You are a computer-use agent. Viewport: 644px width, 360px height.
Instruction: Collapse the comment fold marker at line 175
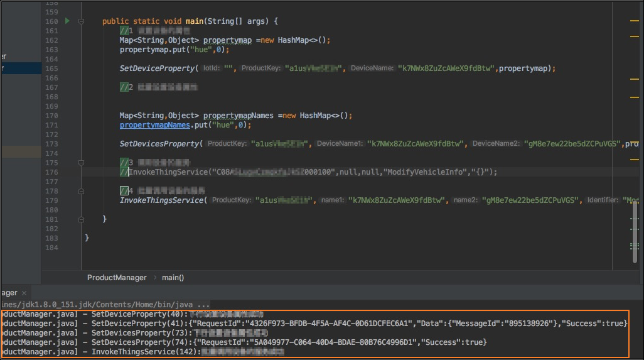click(81, 162)
